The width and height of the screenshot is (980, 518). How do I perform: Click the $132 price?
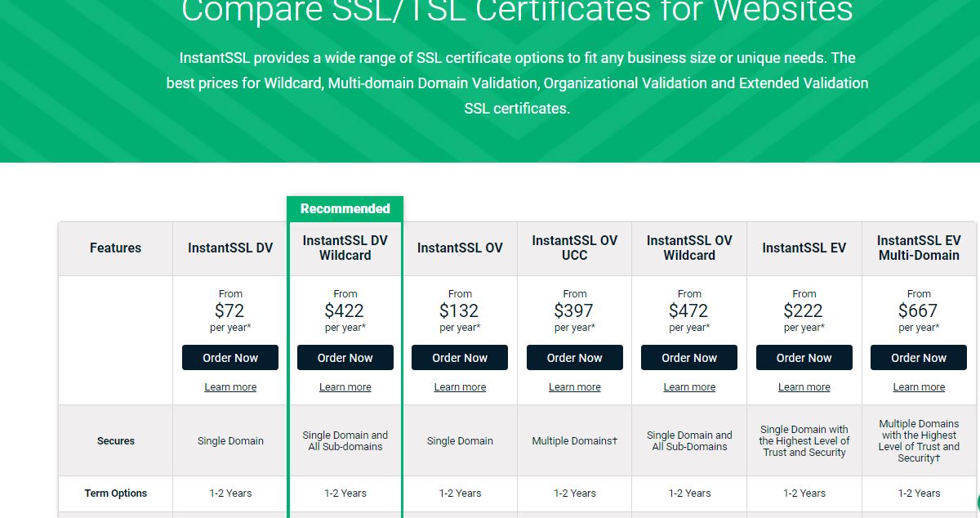[460, 310]
